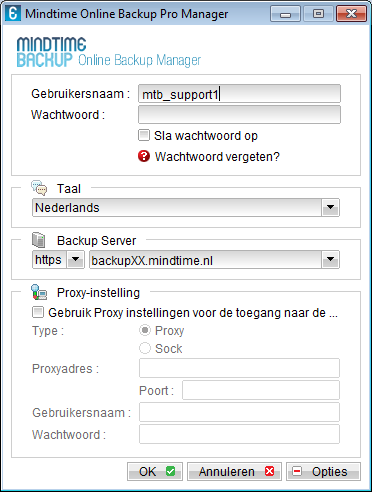Click the login Wachtwoord input field
Viewport: 372px width, 492px height.
[239, 115]
